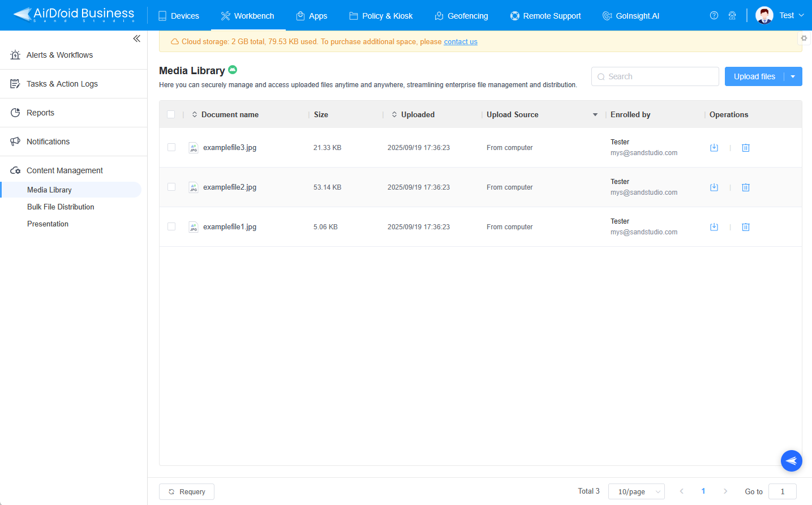Delete examplefile2.jpg with the trash icon
Viewport: 812px width, 505px height.
click(745, 187)
